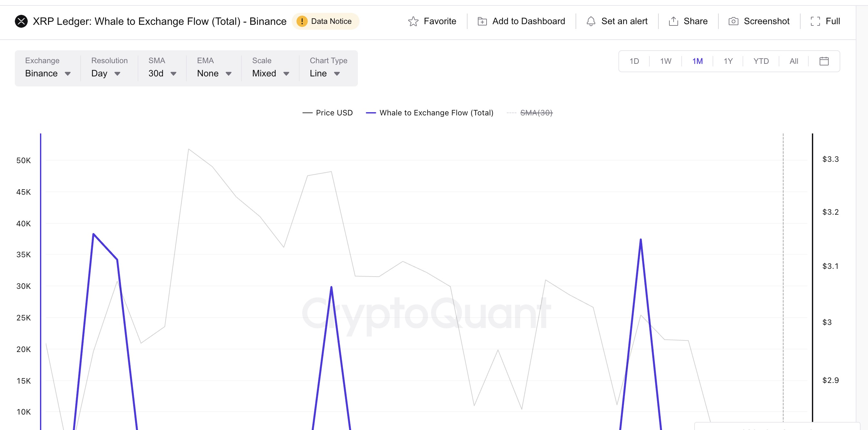This screenshot has height=430, width=868.
Task: Select the 1W time range
Action: click(666, 61)
